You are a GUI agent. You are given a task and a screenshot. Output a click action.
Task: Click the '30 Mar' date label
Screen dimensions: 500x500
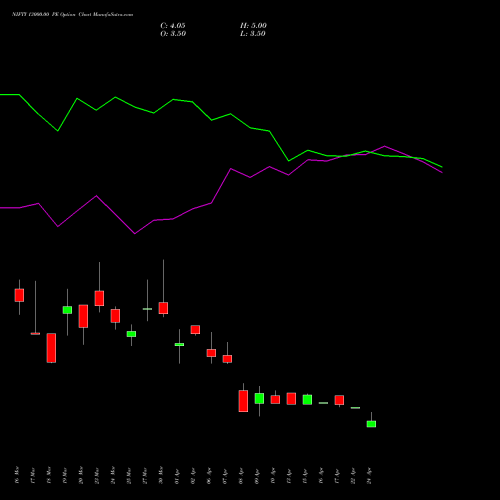[x=161, y=475]
